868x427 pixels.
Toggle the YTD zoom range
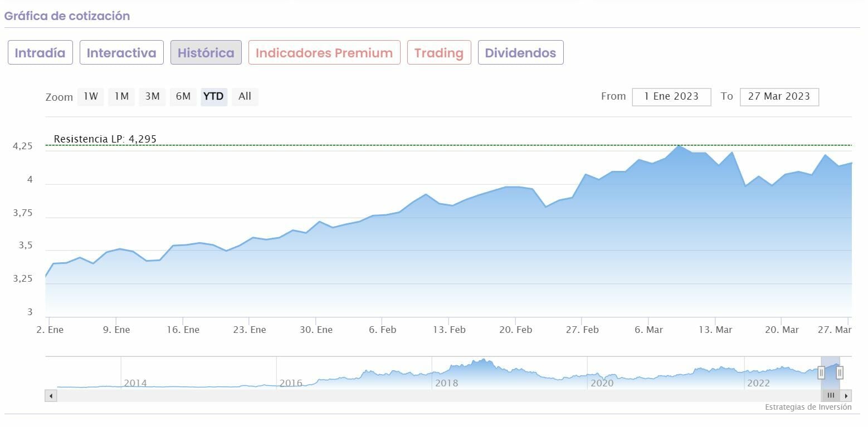[x=214, y=96]
